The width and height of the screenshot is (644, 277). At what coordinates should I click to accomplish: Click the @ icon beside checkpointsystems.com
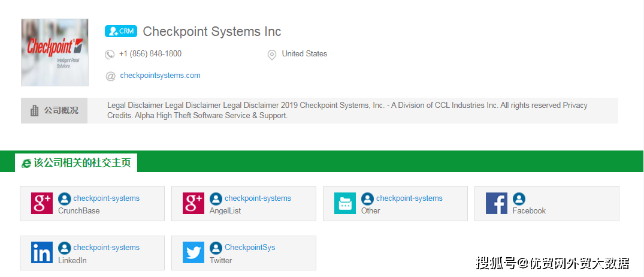(110, 76)
